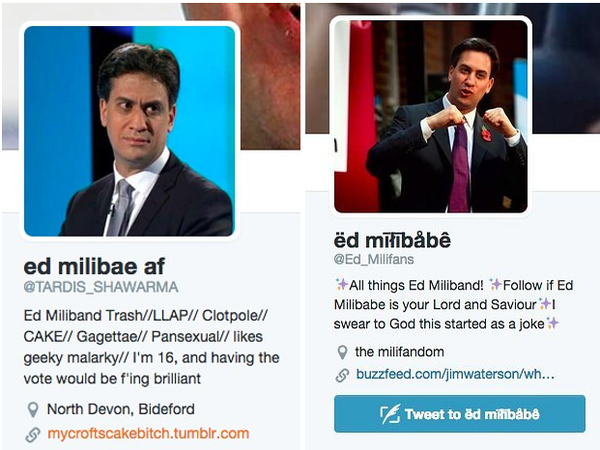Click the North Devon, Bideford location text
This screenshot has width=600, height=450.
(121, 409)
